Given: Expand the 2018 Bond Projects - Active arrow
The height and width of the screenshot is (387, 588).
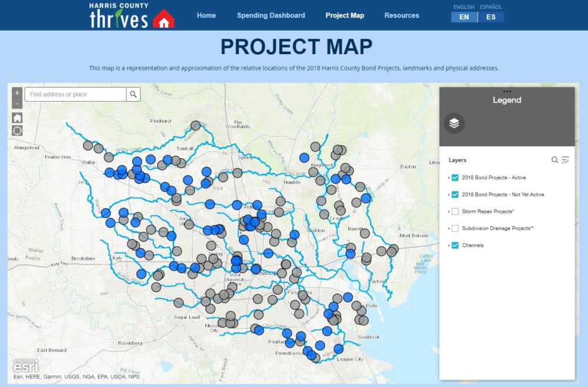Looking at the screenshot, I should 449,178.
